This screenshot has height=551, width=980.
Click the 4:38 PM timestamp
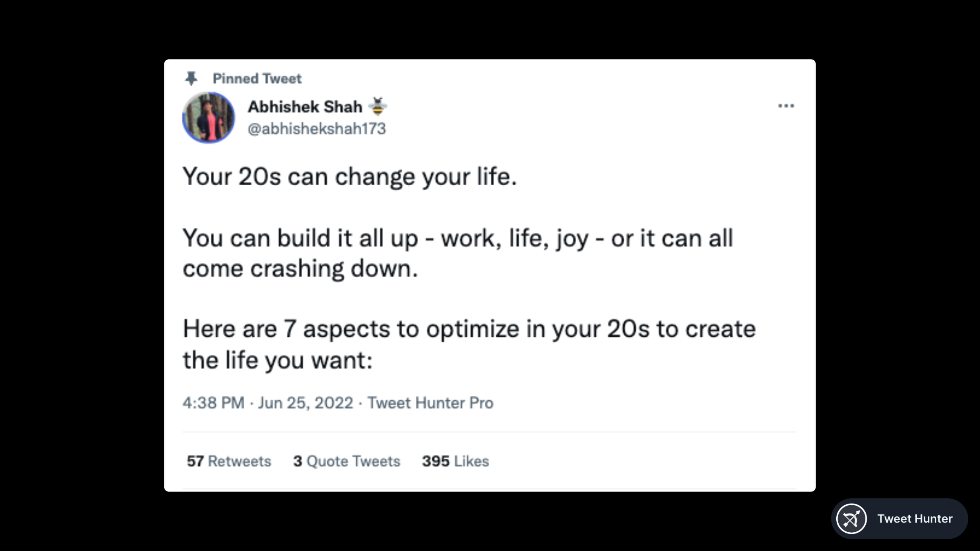point(213,403)
